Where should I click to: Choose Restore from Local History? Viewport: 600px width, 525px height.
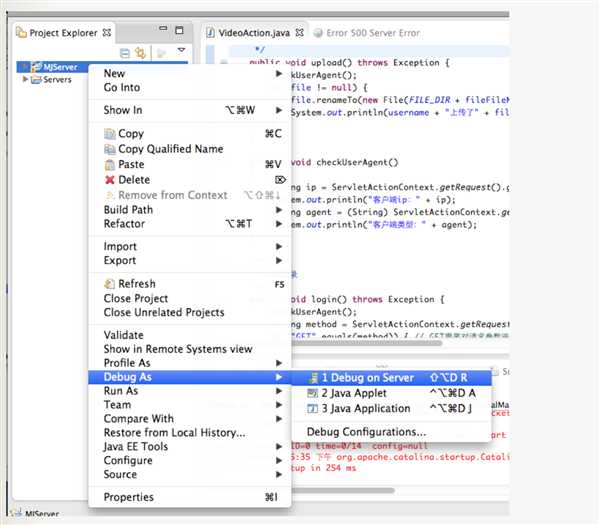pos(189,432)
